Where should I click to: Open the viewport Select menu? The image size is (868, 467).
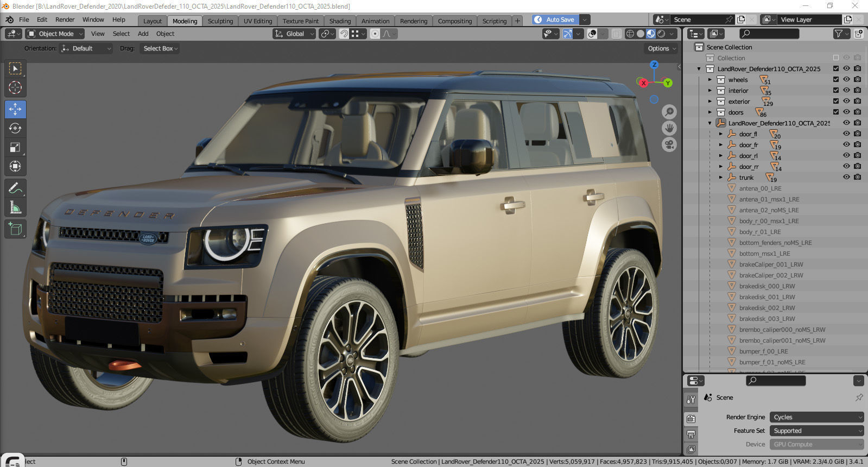[121, 34]
